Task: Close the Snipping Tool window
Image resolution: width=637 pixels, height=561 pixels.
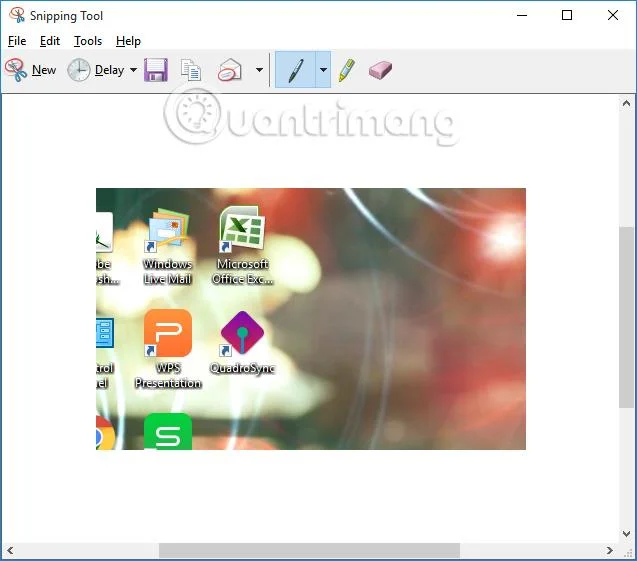Action: tap(613, 15)
